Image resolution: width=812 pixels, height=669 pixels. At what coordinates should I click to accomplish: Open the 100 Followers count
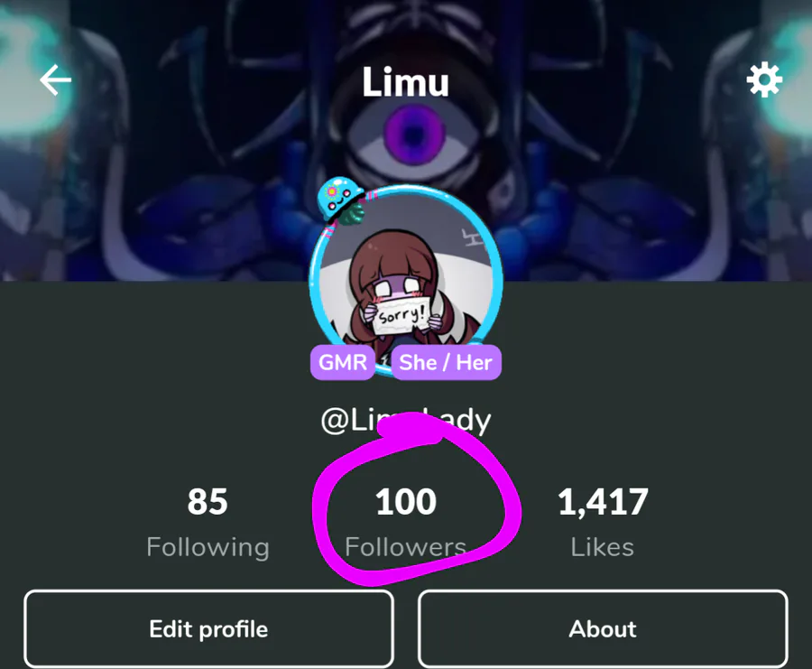point(406,502)
